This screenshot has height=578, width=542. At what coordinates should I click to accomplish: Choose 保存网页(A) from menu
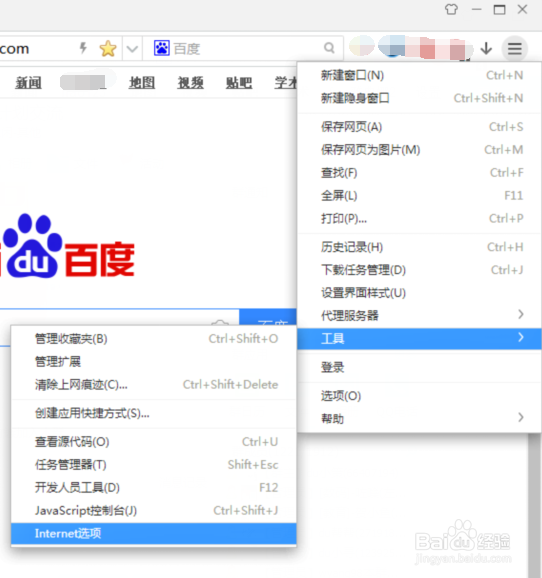[419, 127]
